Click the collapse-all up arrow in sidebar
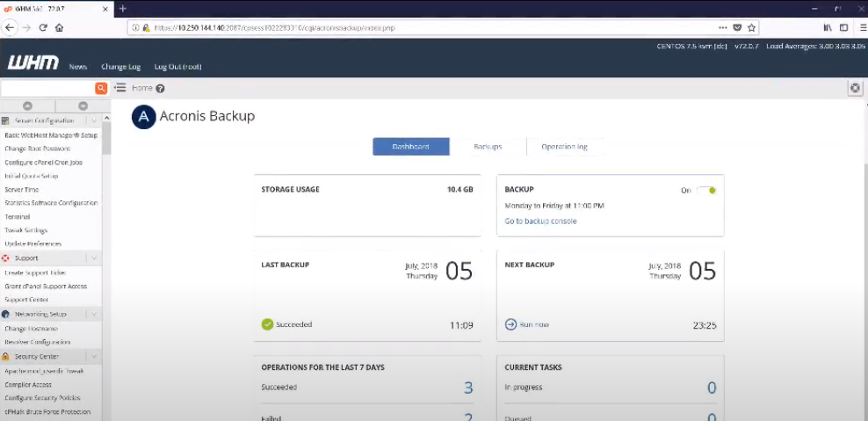Image resolution: width=868 pixels, height=421 pixels. [x=28, y=105]
